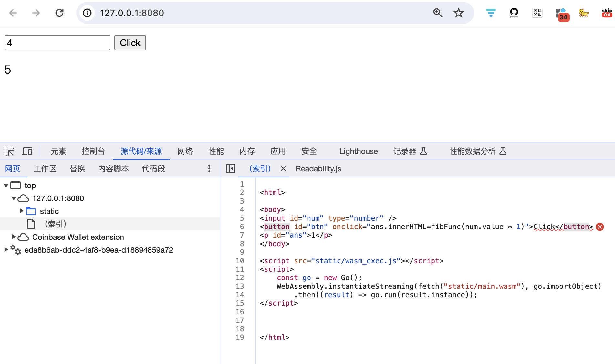Expand the static folder arrow
This screenshot has width=615, height=364.
click(x=21, y=211)
